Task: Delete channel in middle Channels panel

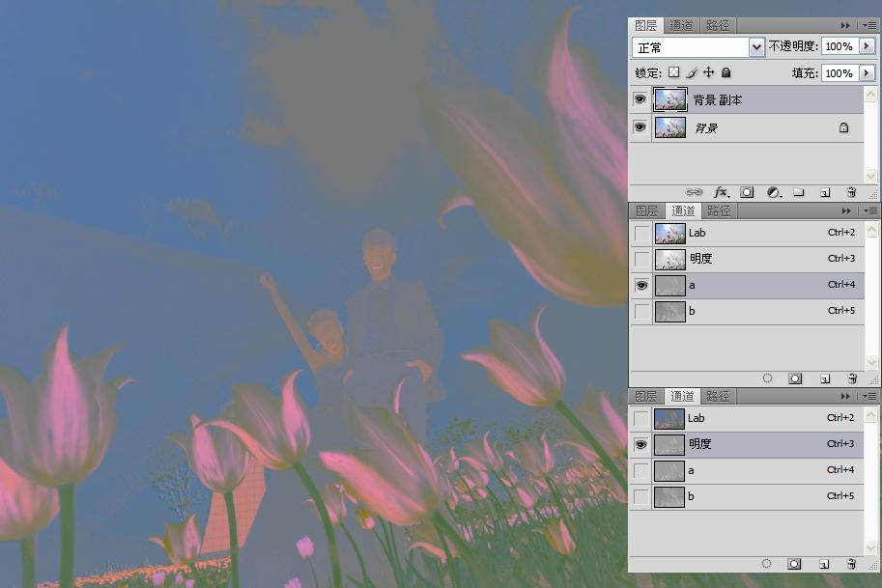Action: 852,378
